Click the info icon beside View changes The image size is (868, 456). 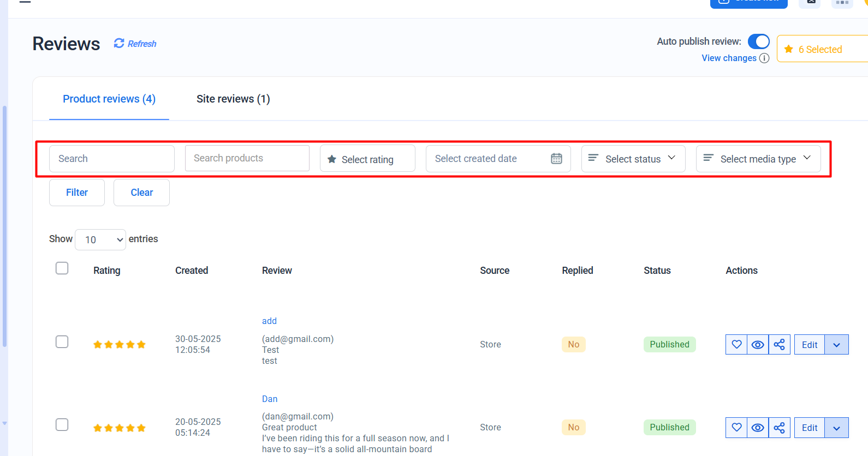click(764, 58)
